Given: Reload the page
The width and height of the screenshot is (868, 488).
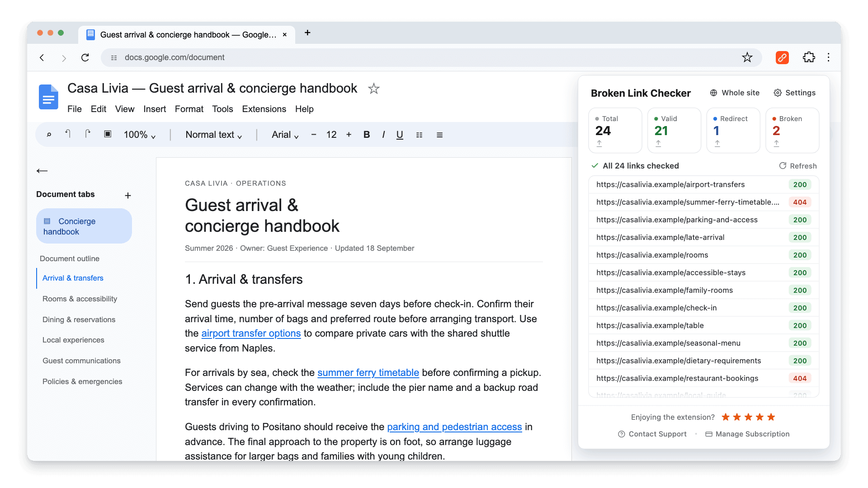Looking at the screenshot, I should tap(85, 57).
